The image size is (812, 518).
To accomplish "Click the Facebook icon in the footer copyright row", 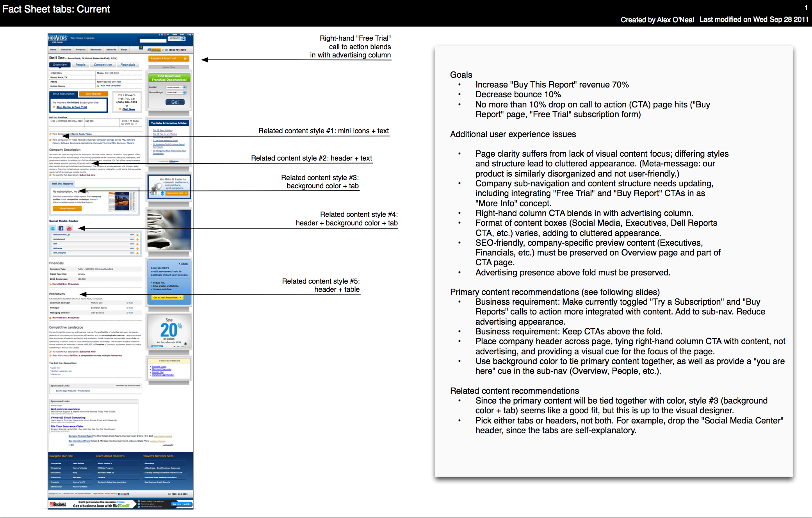I will 119,494.
